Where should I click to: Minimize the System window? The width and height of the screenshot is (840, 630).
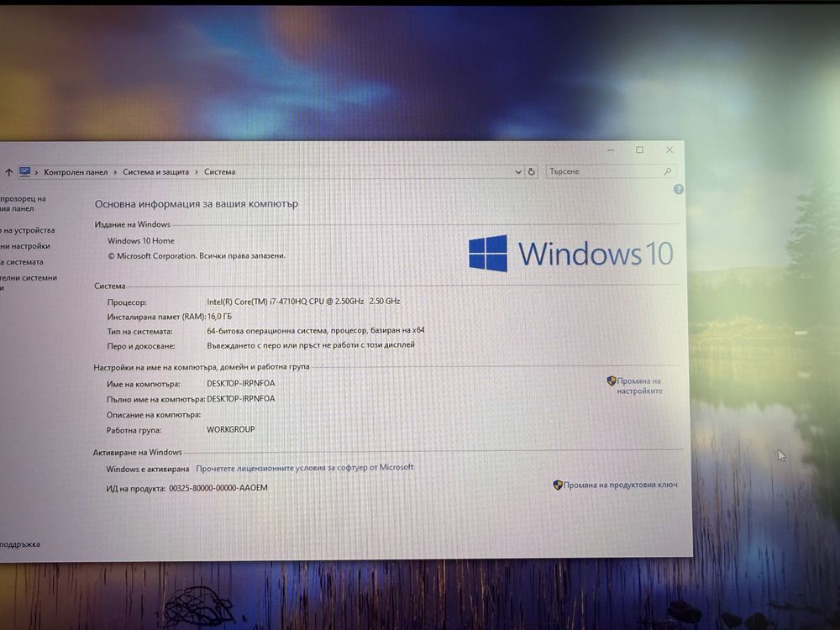pyautogui.click(x=610, y=150)
